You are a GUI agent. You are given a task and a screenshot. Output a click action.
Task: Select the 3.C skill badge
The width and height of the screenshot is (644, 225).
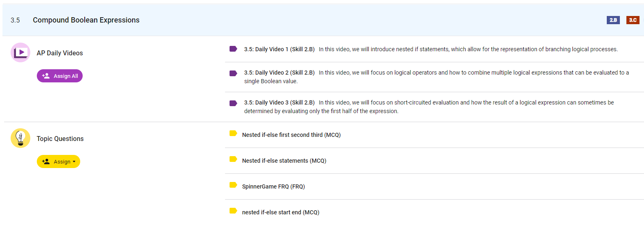[633, 20]
